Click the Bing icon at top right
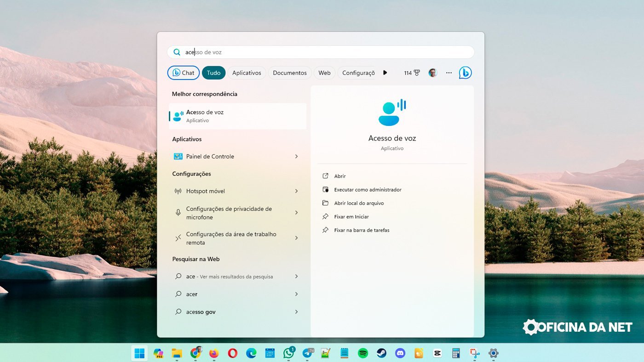The height and width of the screenshot is (362, 644). point(465,73)
